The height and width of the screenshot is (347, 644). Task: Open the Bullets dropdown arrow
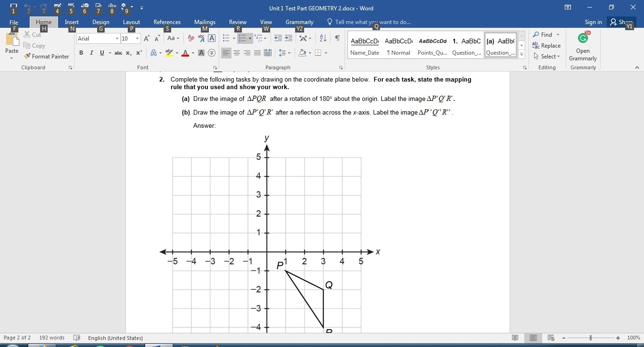234,38
